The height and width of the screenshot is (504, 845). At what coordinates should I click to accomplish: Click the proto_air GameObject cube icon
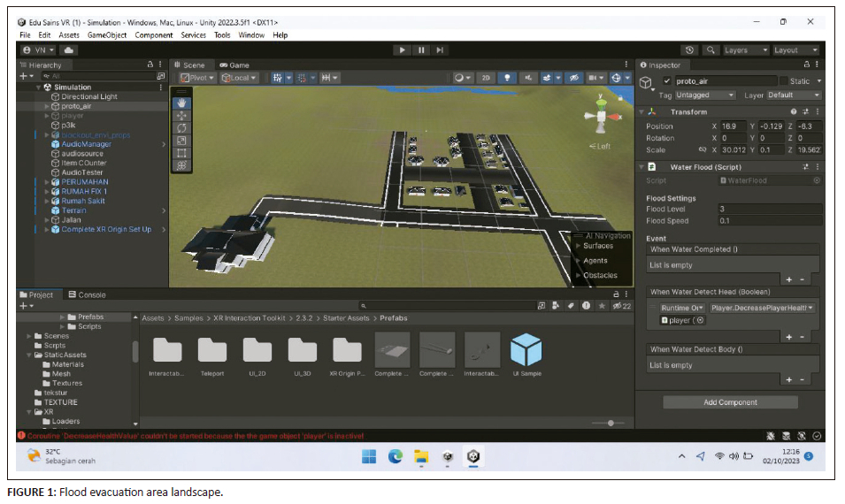(x=646, y=82)
